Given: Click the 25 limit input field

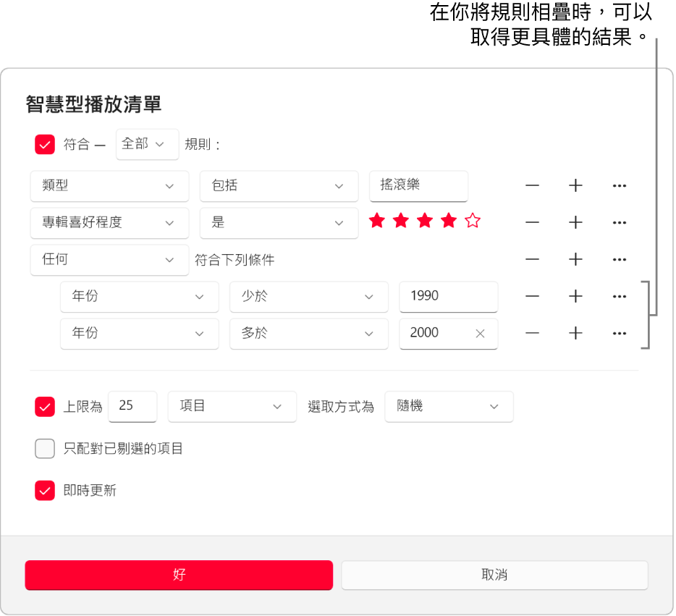Looking at the screenshot, I should click(132, 407).
